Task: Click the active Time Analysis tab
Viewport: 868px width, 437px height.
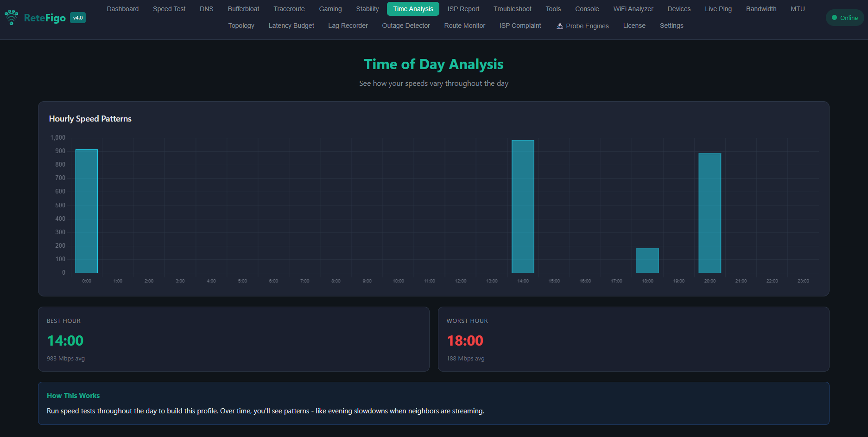Action: tap(413, 9)
